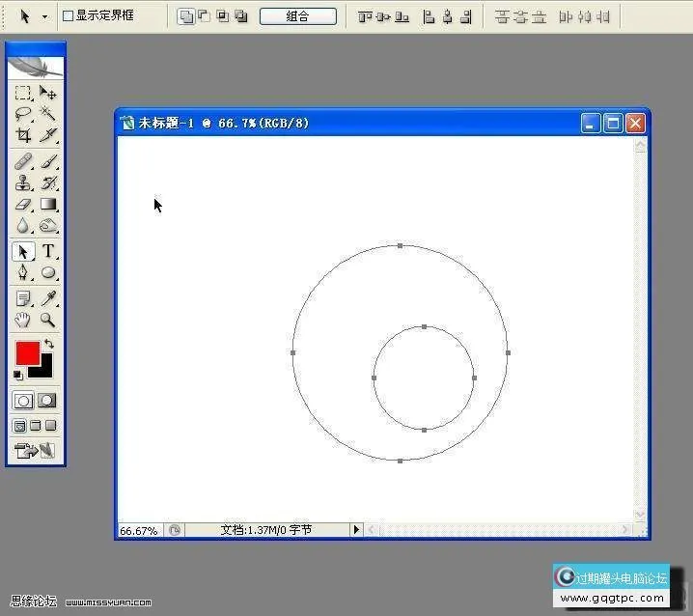This screenshot has width=693, height=616.
Task: Click the 66.67% zoom level field
Action: coord(138,530)
